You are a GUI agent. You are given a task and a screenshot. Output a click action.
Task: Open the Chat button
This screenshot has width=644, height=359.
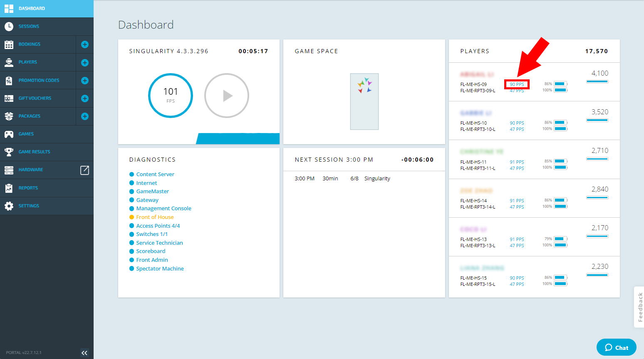(x=617, y=347)
